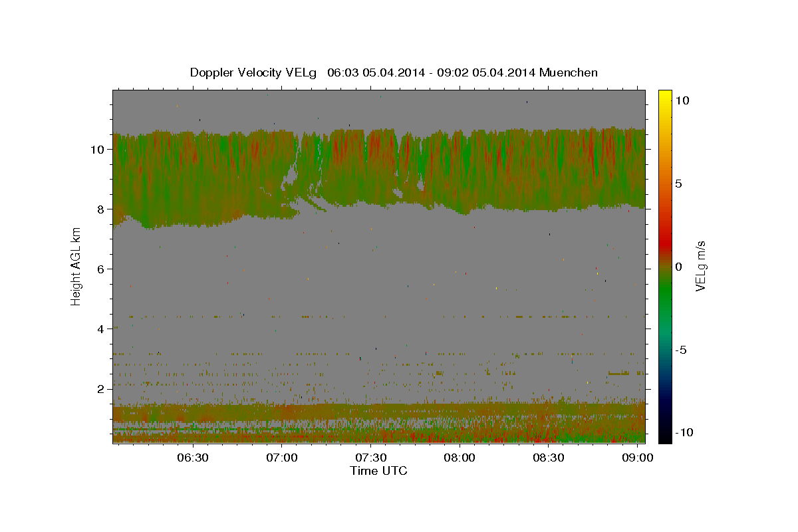The height and width of the screenshot is (532, 798).
Task: Click the 'VELg m/s' colorbar label
Action: (700, 266)
